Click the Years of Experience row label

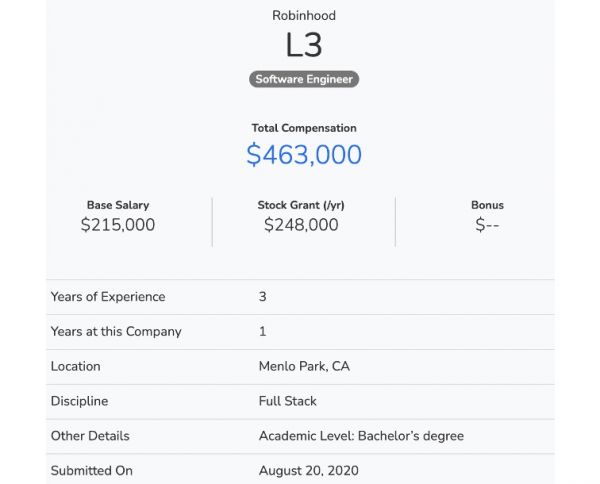pyautogui.click(x=108, y=297)
